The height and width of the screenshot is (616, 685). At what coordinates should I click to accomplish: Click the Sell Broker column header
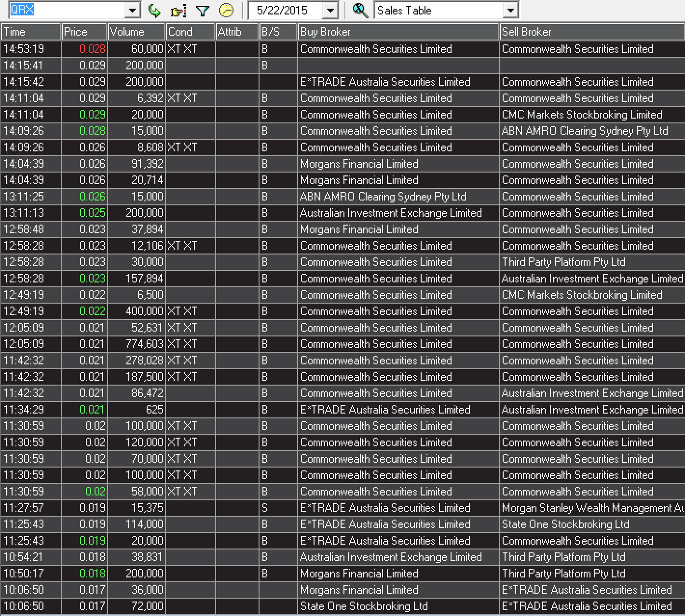[592, 32]
